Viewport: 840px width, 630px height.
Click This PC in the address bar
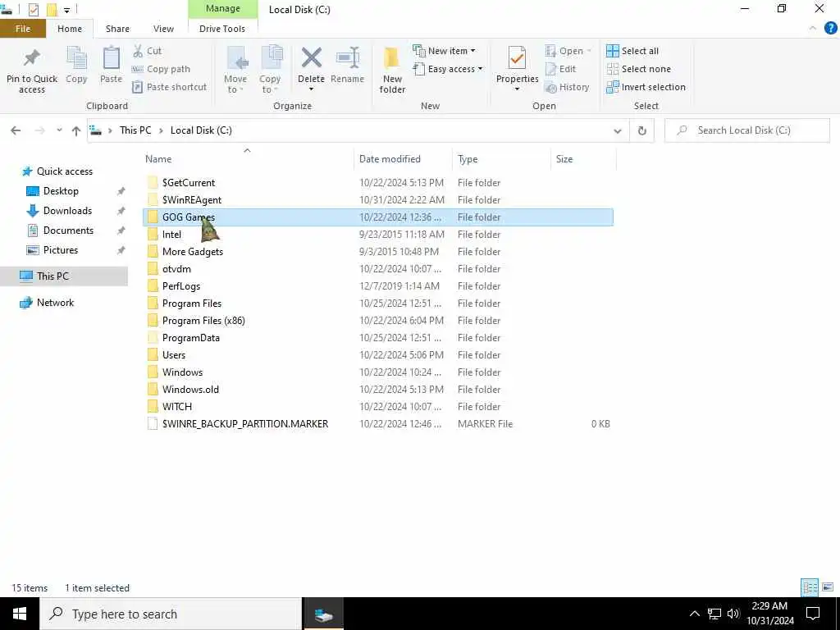point(135,130)
